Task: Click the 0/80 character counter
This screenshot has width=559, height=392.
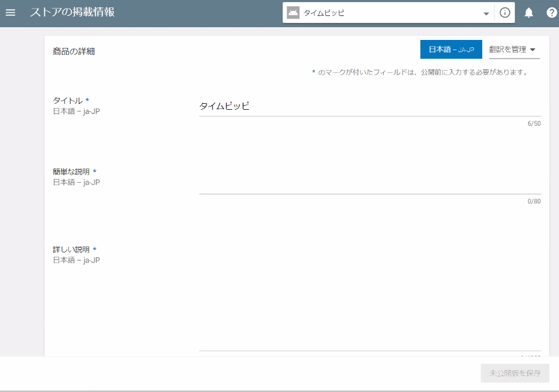Action: pos(534,201)
